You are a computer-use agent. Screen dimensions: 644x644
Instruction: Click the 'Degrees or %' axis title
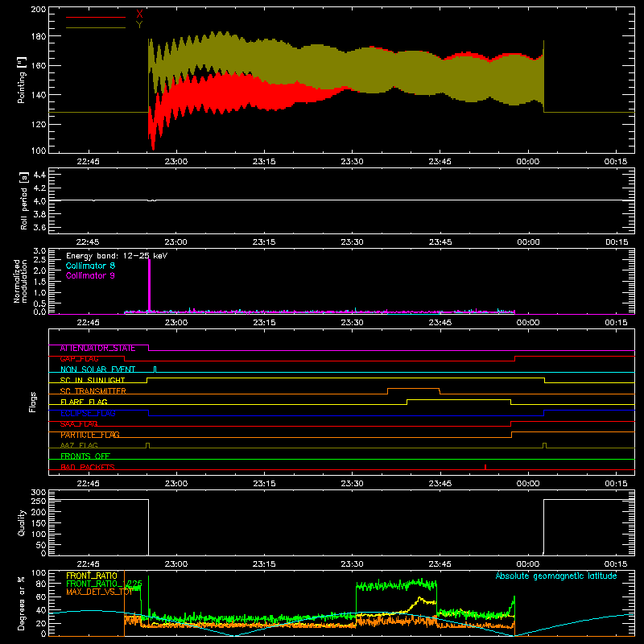pos(22,603)
